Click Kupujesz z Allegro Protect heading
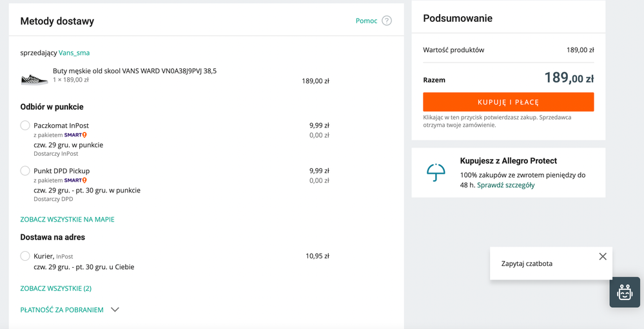644x329 pixels. coord(509,161)
